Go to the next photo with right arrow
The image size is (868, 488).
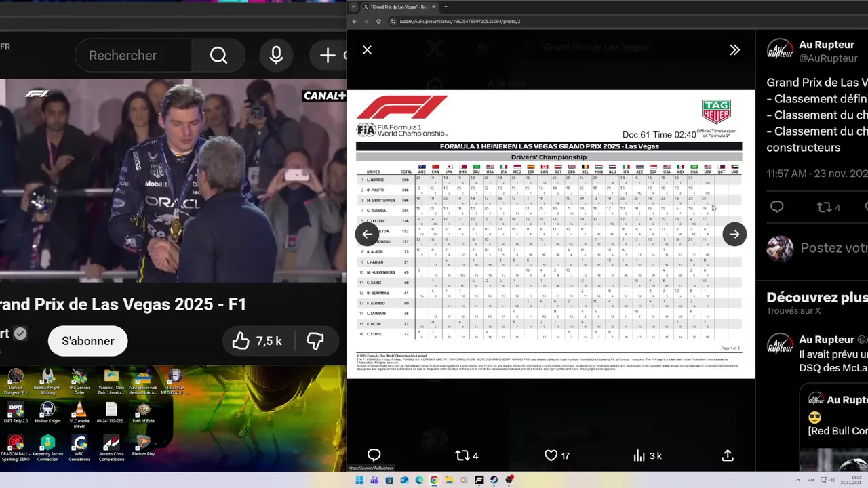coord(734,234)
